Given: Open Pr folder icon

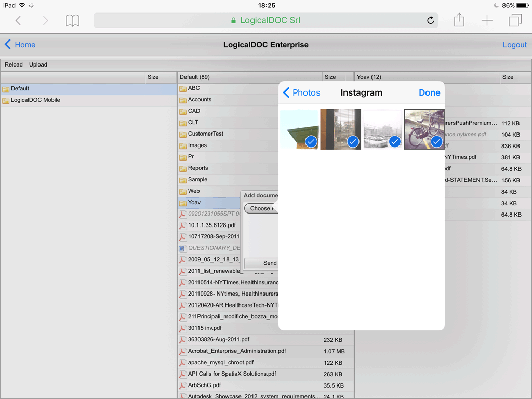Looking at the screenshot, I should (x=183, y=157).
